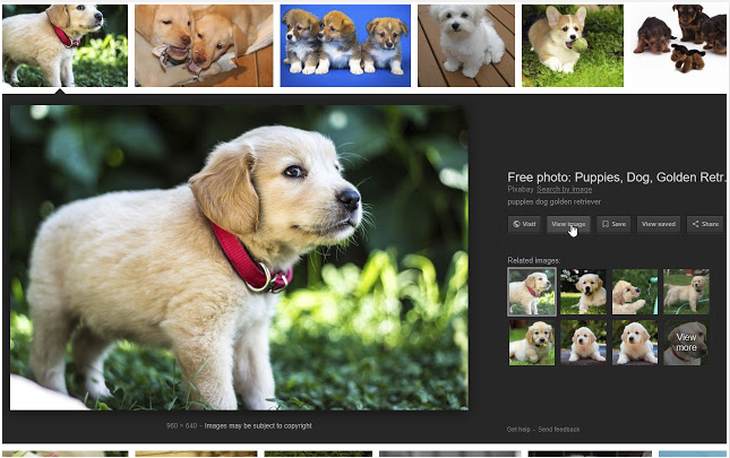730x458 pixels.
Task: Open the top-row result of two puppies cuddling
Action: pos(203,45)
